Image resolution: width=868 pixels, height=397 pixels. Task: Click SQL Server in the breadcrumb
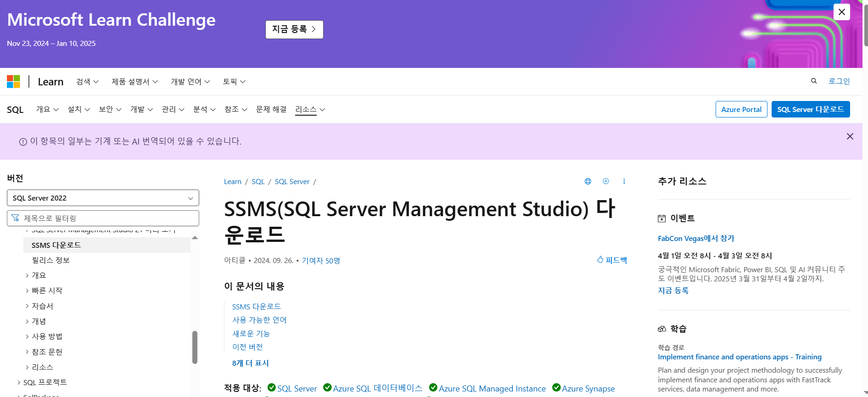coord(292,182)
